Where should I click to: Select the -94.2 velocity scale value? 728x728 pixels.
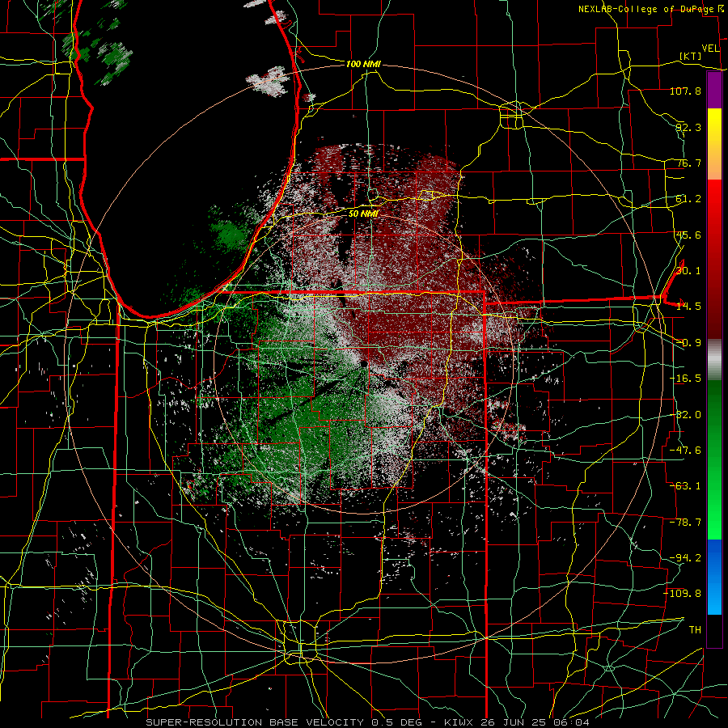pos(685,558)
